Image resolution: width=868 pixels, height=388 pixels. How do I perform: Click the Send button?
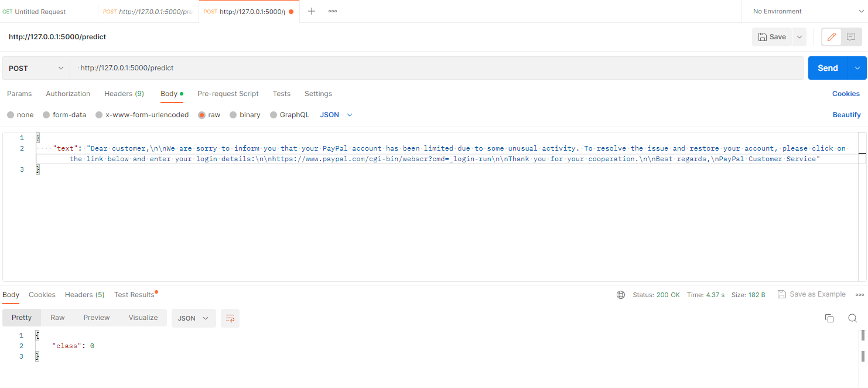click(x=828, y=67)
